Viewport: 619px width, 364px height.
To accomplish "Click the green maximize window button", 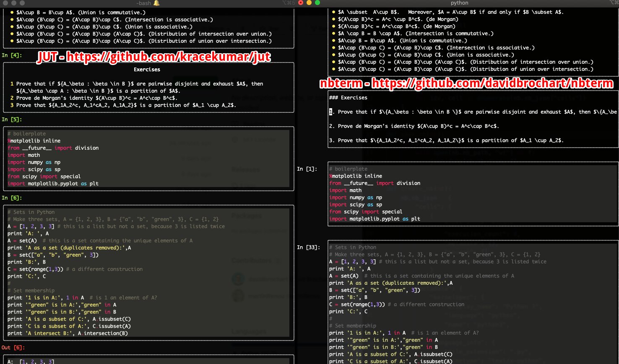I will tap(317, 3).
